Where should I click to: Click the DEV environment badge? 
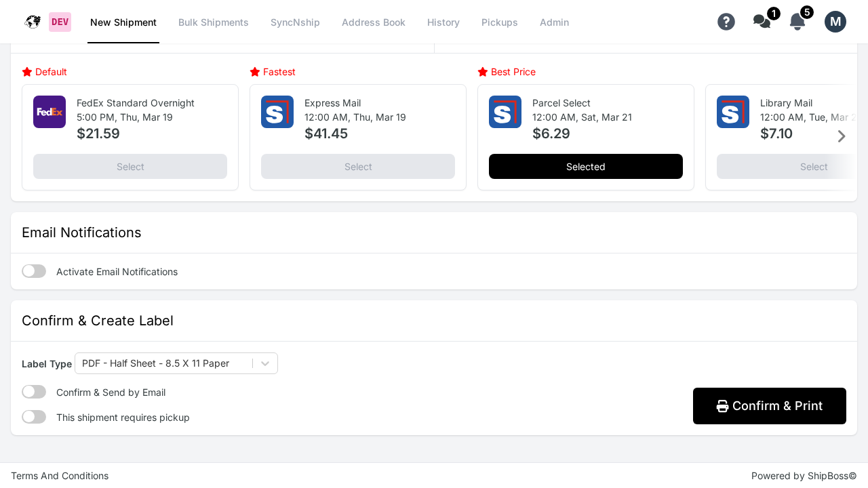click(x=60, y=21)
